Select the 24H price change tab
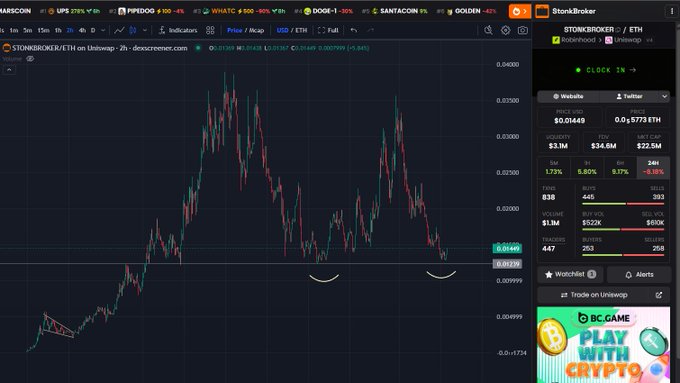Image resolution: width=680 pixels, height=383 pixels. [653, 167]
